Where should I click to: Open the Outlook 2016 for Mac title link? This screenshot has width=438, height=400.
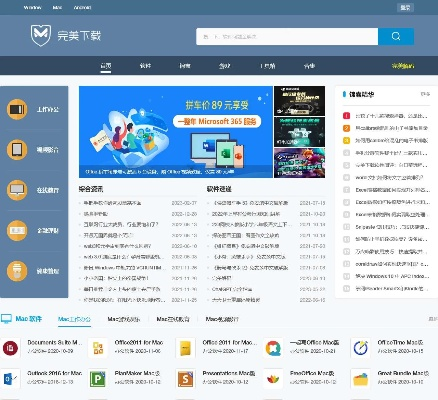click(55, 373)
